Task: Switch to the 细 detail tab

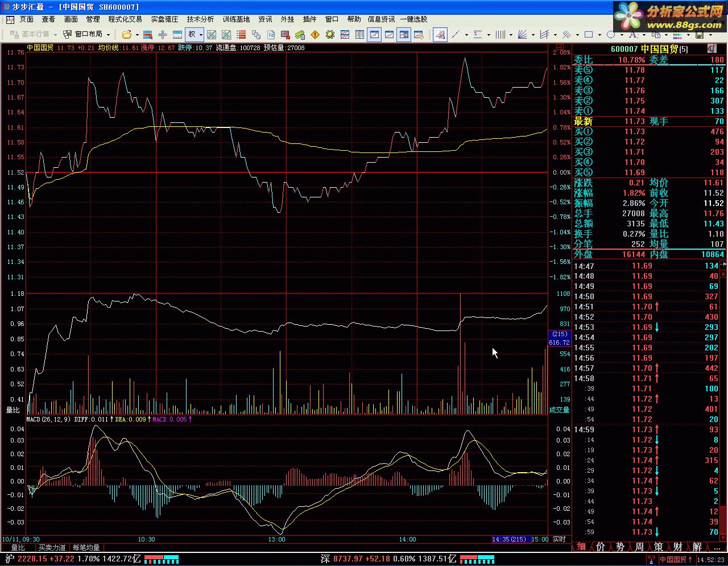Action: click(581, 547)
